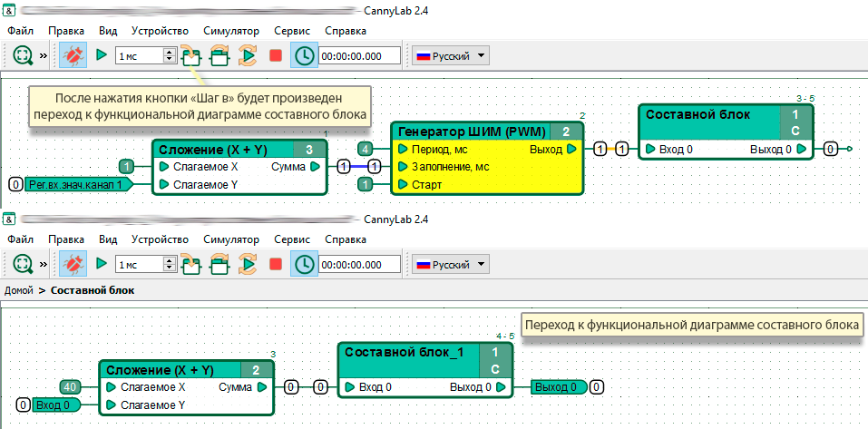
Task: Click the 00:00:00.000 time field in lower window
Action: tap(359, 265)
